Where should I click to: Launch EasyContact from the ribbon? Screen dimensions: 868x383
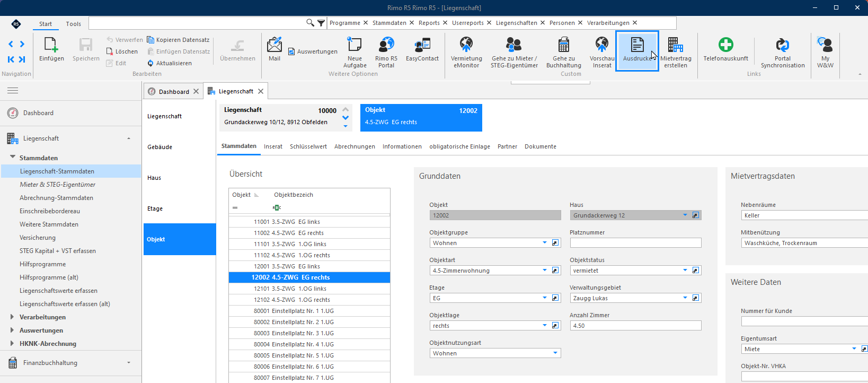[x=422, y=45]
